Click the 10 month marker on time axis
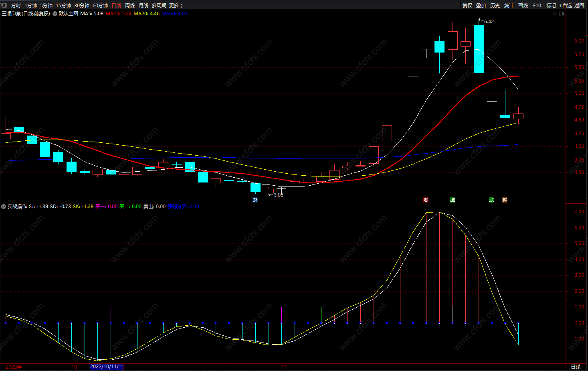 coord(74,367)
